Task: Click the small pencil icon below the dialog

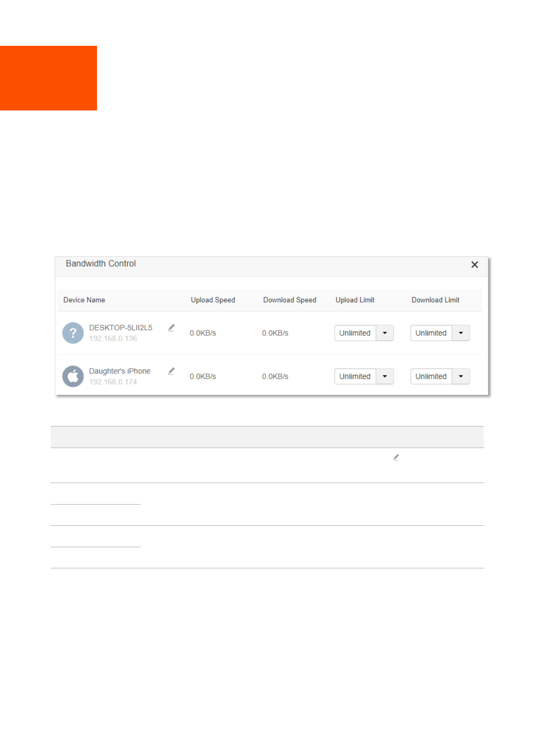Action: point(396,457)
